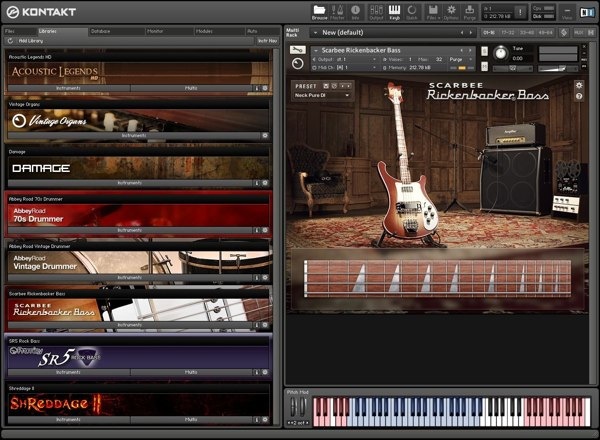Open the Midi Ch dropdown

pos(344,67)
